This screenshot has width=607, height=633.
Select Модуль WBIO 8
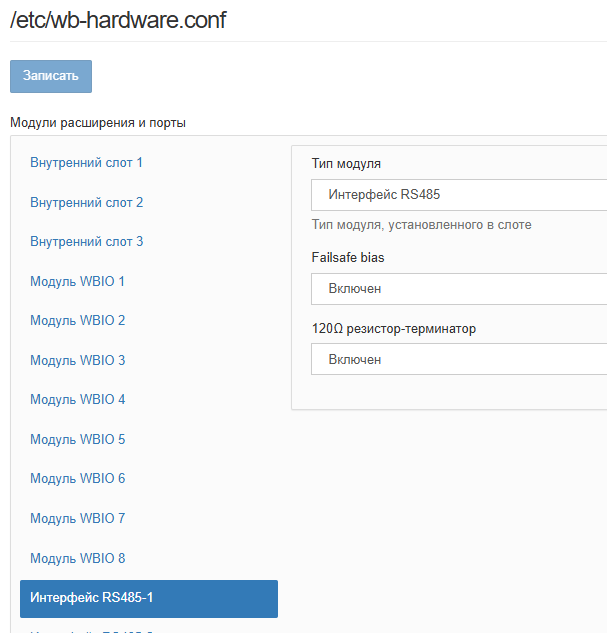pos(78,558)
